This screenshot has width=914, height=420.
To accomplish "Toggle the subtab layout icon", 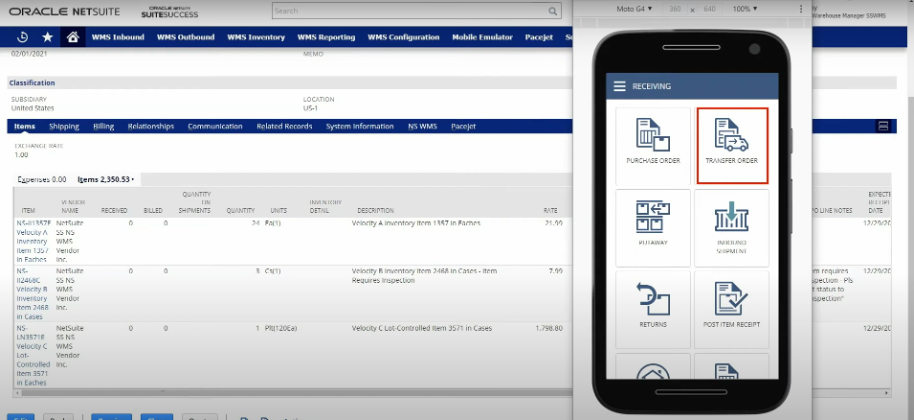I will point(883,126).
